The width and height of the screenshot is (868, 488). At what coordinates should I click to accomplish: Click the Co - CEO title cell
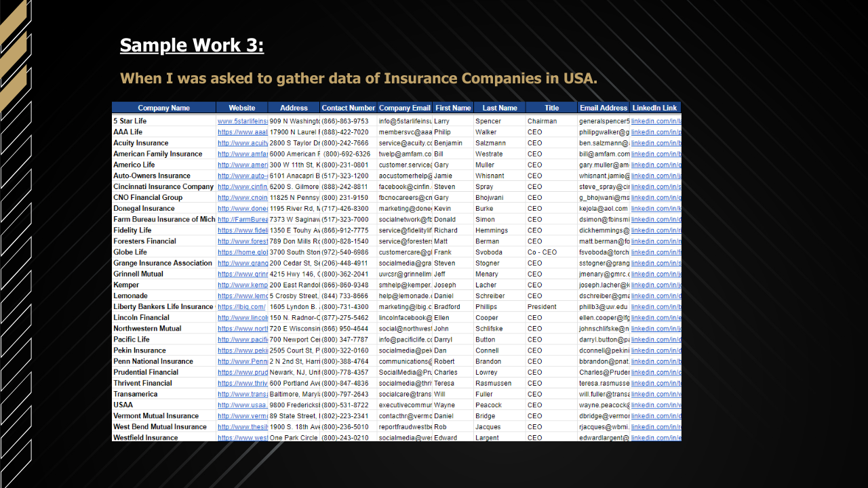coord(542,252)
